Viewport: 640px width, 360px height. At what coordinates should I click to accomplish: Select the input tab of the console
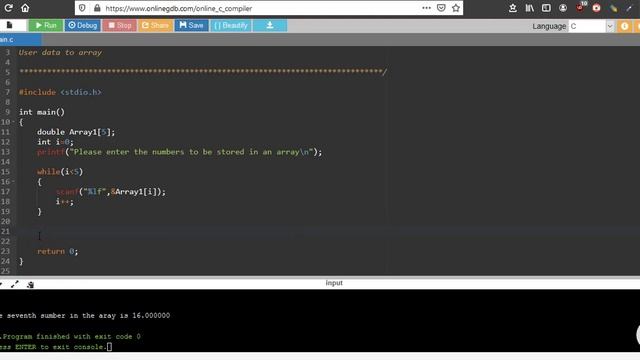(x=334, y=283)
